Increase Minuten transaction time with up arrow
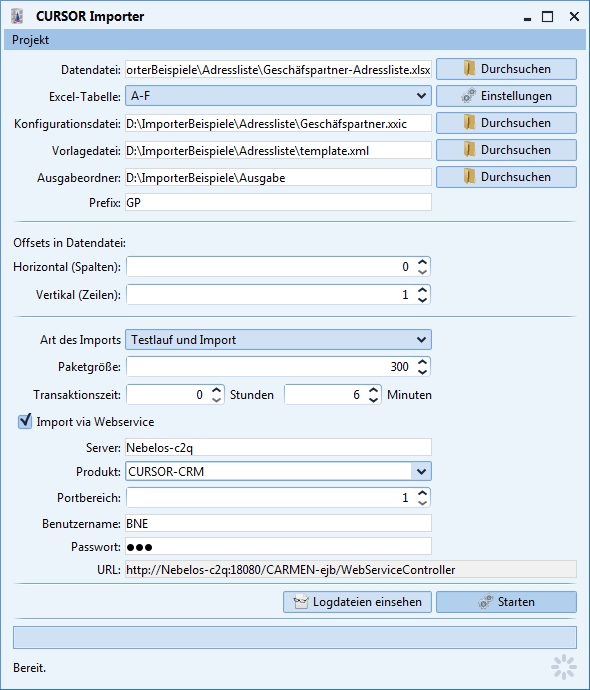590x690 pixels. click(x=374, y=390)
